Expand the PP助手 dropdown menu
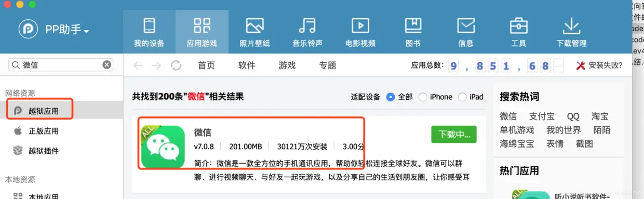Viewport: 644px width, 199px height. tap(86, 31)
